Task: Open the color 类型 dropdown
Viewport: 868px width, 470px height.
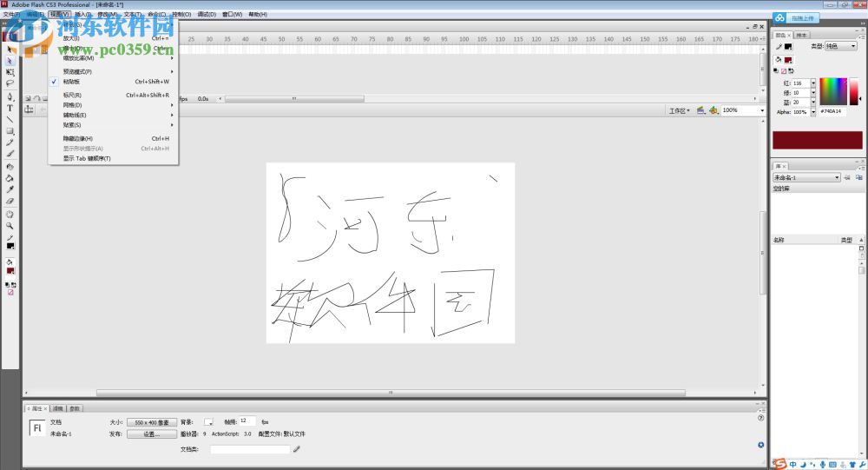Action: click(x=841, y=46)
